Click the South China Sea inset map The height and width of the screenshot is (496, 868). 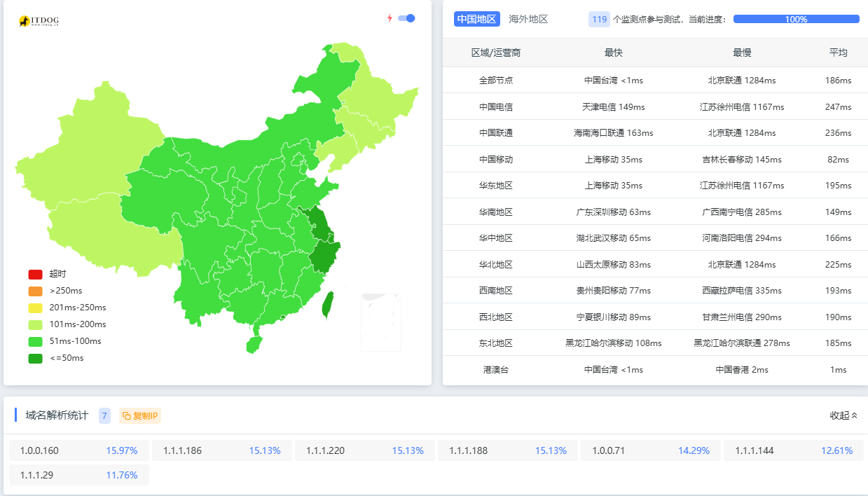click(380, 322)
